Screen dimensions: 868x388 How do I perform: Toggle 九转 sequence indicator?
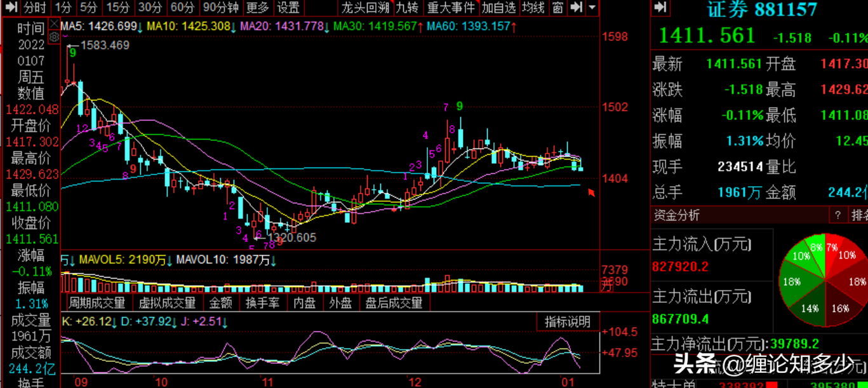[407, 8]
